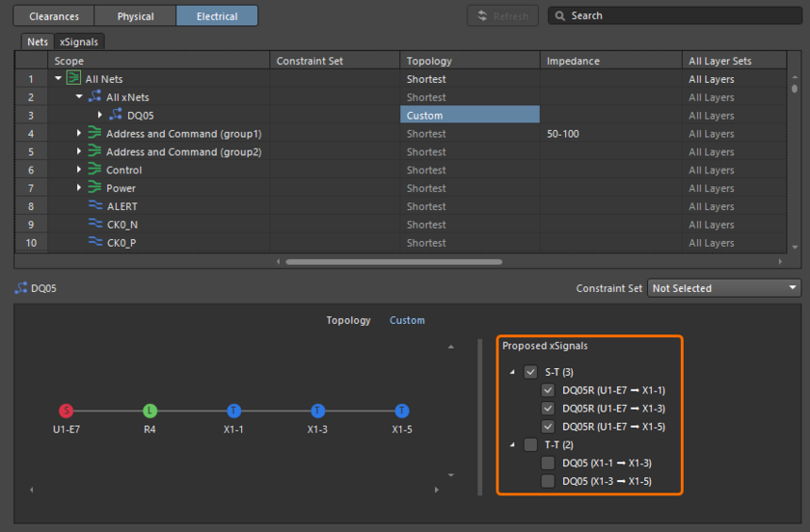Click the Address and Command (group1) class icon

[94, 133]
